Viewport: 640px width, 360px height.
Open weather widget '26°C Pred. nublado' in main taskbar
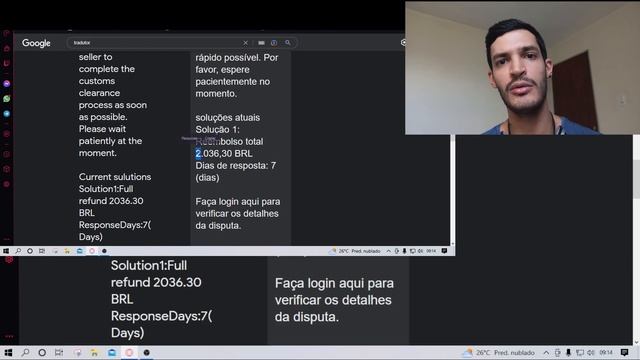499,353
